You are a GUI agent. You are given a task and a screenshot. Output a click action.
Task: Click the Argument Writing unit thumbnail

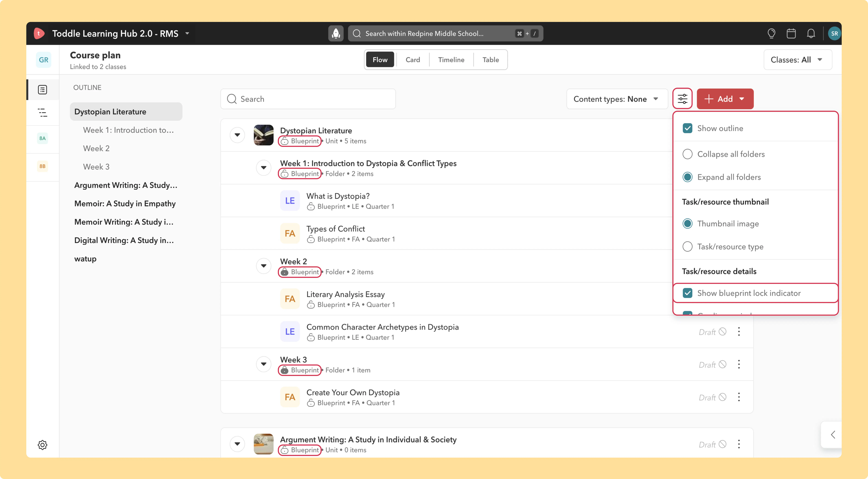point(263,444)
